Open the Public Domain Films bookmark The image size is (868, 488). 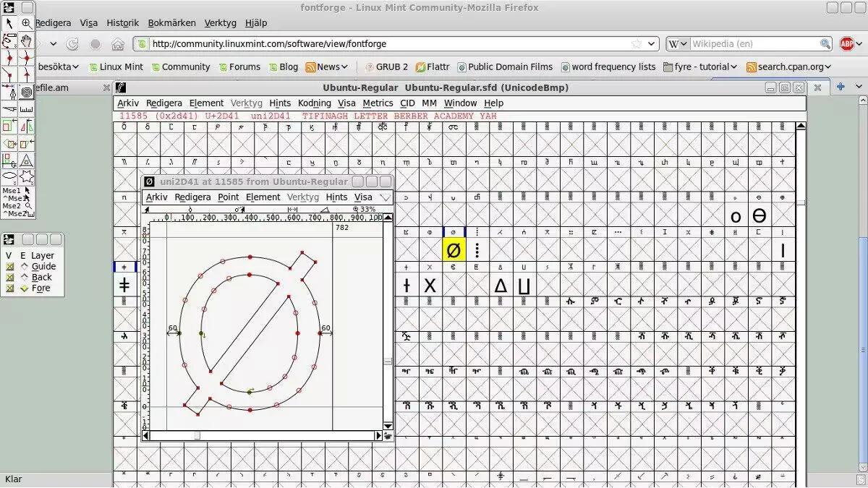coord(505,67)
